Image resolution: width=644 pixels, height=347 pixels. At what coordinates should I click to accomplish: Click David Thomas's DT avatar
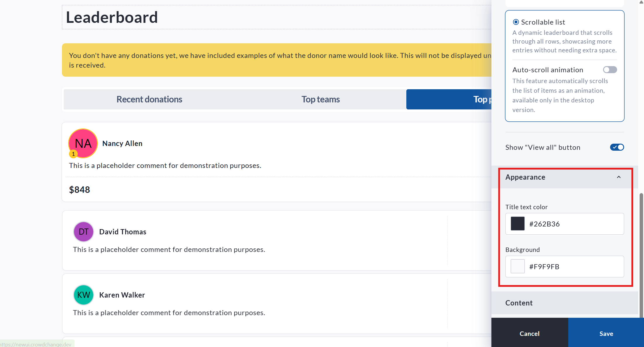click(x=84, y=232)
